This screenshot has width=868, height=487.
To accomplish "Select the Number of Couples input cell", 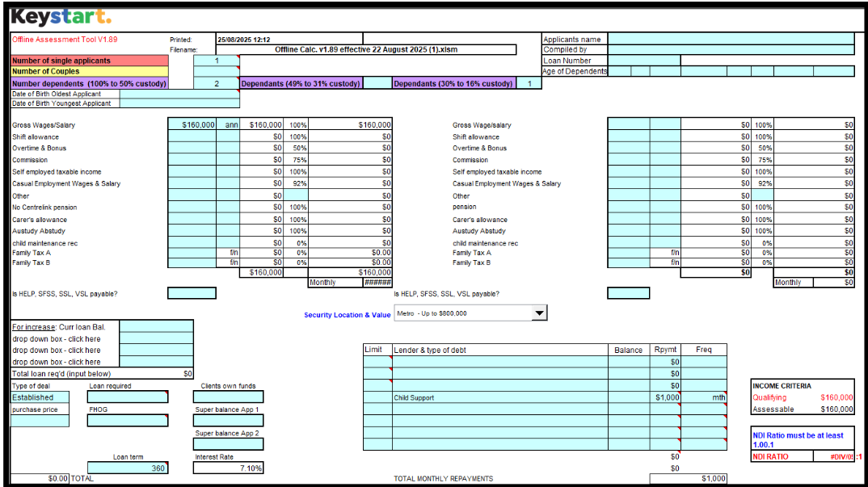I will click(216, 72).
